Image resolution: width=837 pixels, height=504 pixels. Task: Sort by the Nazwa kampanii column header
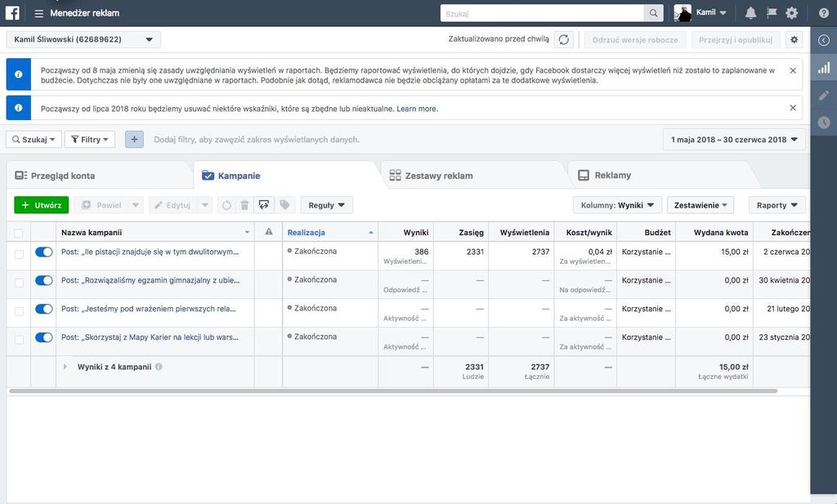[x=154, y=232]
